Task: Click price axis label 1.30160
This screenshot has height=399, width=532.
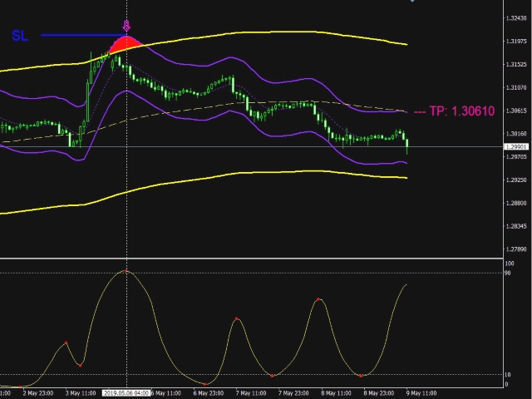Action: 516,134
